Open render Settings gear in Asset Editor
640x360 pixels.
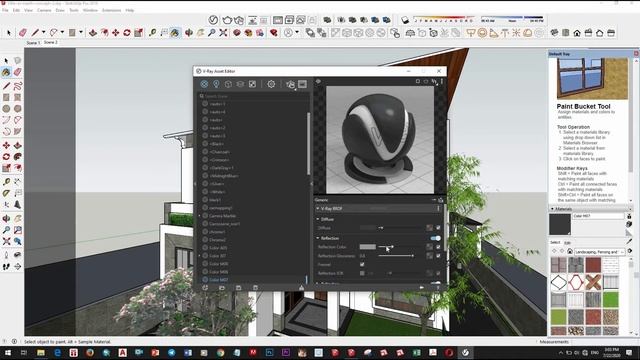[x=271, y=84]
